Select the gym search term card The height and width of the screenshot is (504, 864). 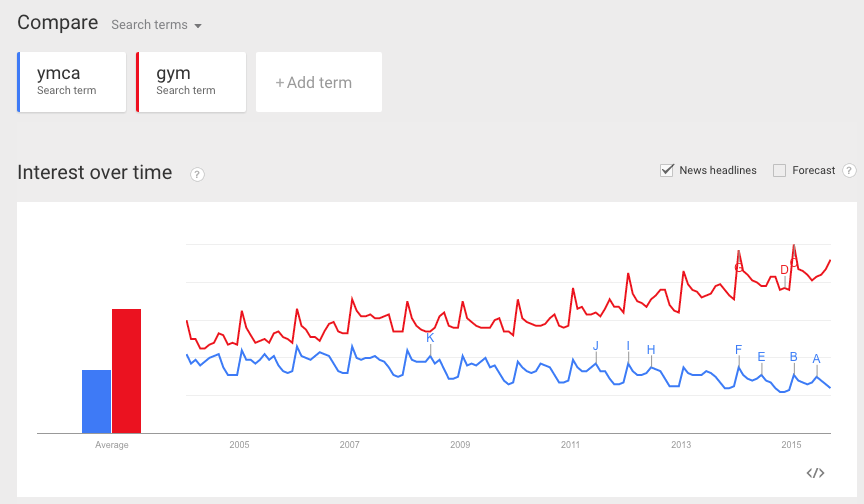(191, 82)
